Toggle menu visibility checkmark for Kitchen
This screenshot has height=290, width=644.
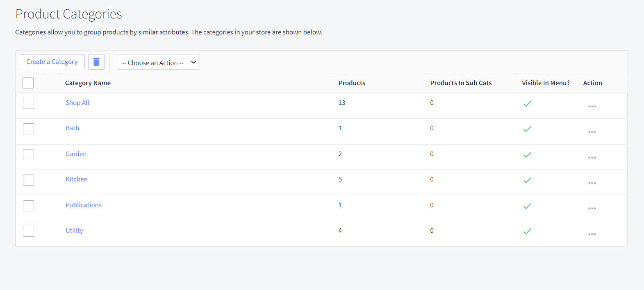[x=527, y=180]
